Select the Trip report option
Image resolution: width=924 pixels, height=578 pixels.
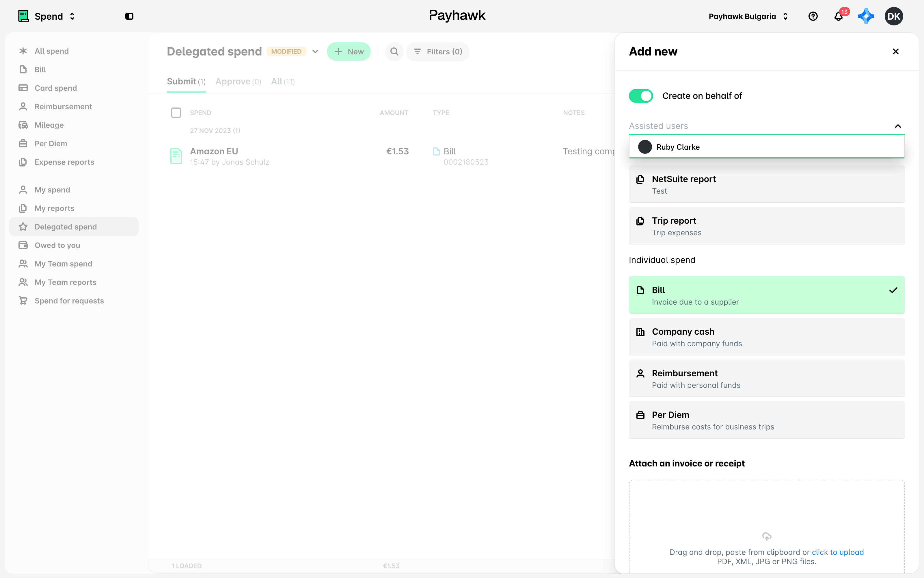[x=767, y=226]
